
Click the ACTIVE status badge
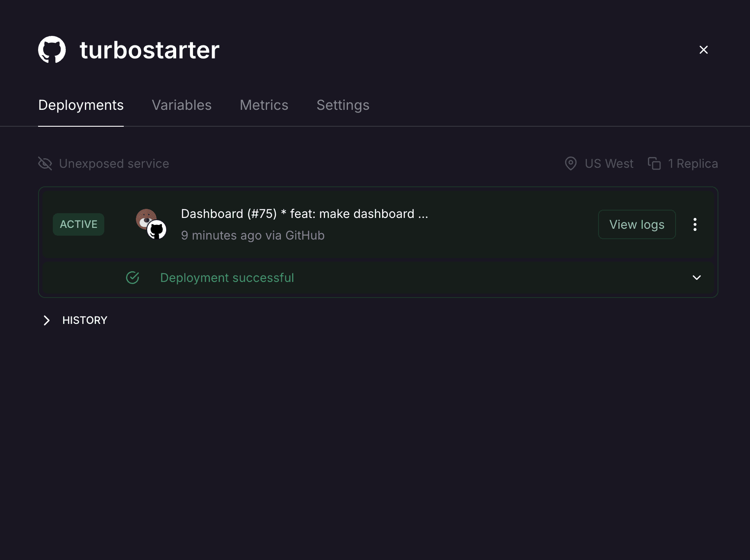pos(78,224)
